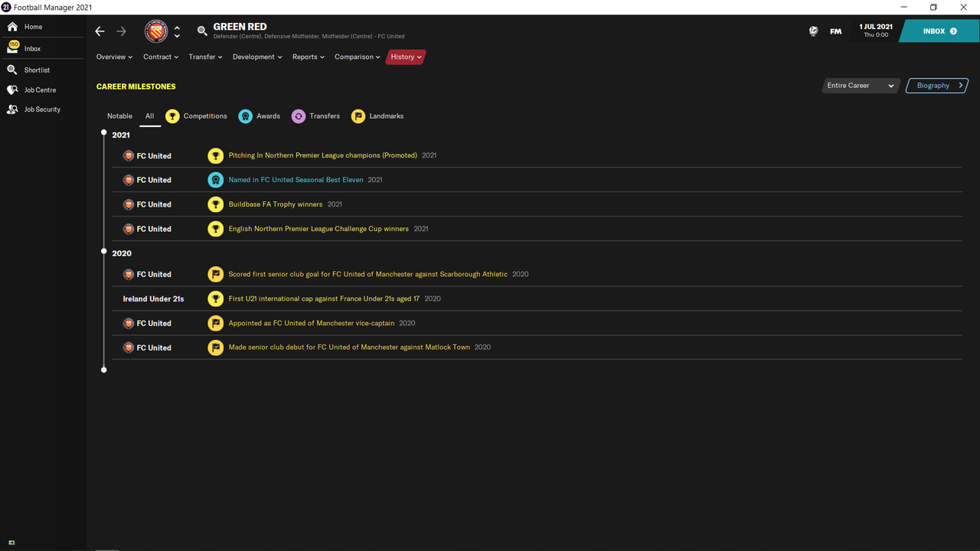The height and width of the screenshot is (551, 980).
Task: Click the INBOX continue button
Action: 939,31
